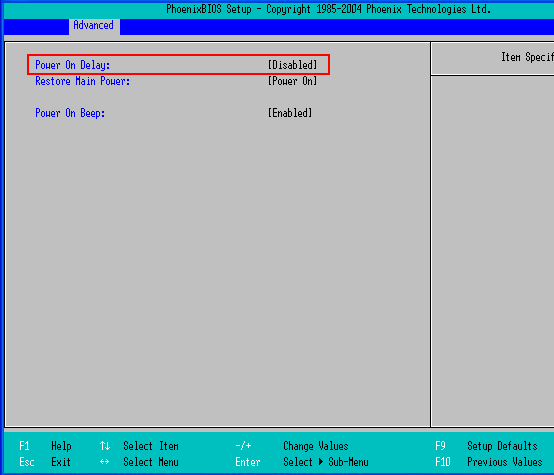Click the Select Menu legend text
Viewport: 554px width, 475px height.
point(151,462)
